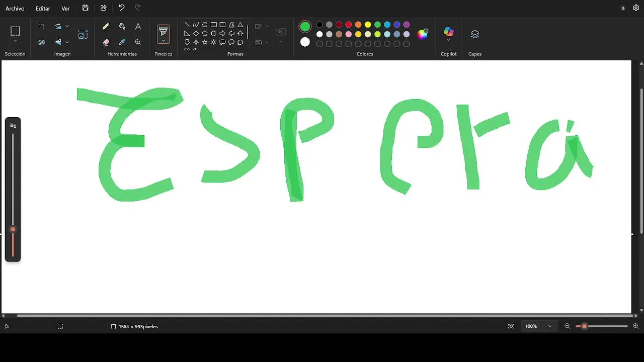The height and width of the screenshot is (362, 644).
Task: Activate the Text tool
Action: click(138, 27)
